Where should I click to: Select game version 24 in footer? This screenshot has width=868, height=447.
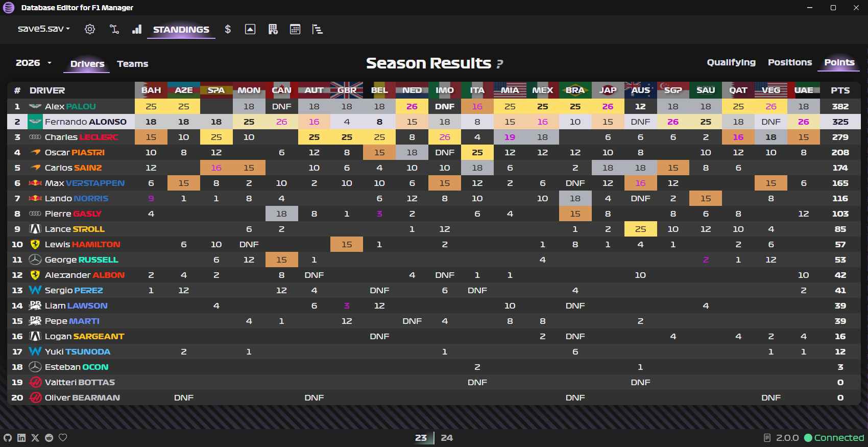447,438
